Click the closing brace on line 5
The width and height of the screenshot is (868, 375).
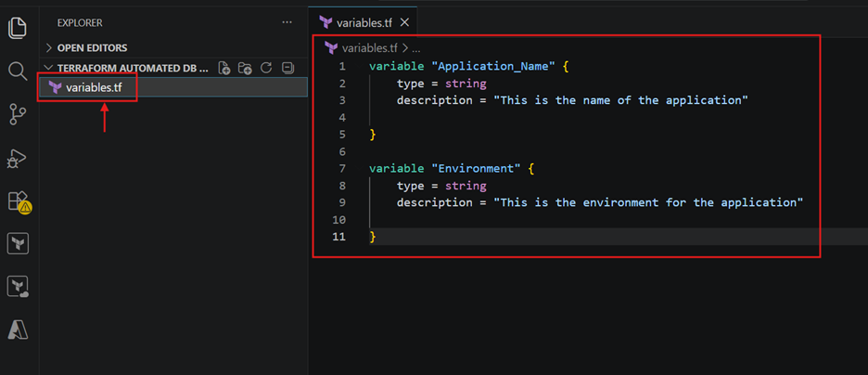click(x=373, y=135)
